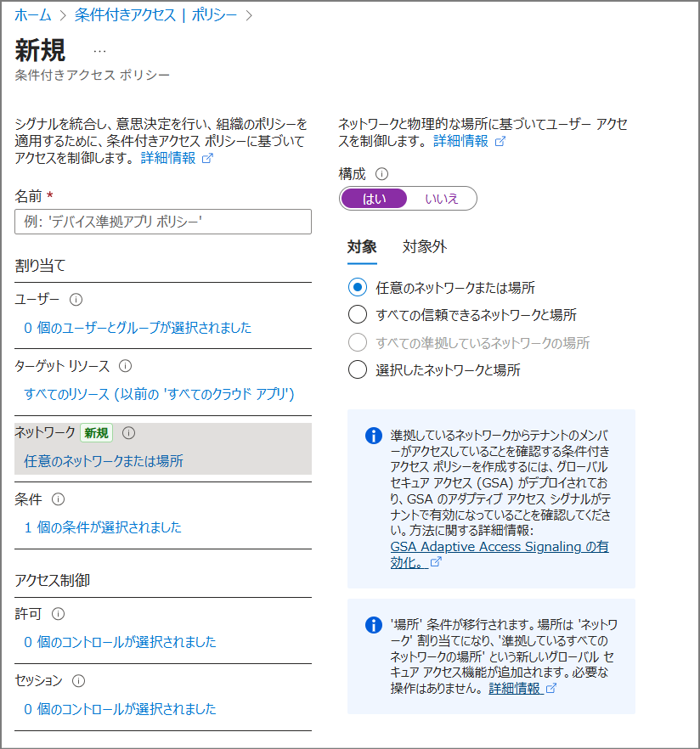The width and height of the screenshot is (700, 749).
Task: Select 選択したネットワークと場所 radio button
Action: point(358,369)
